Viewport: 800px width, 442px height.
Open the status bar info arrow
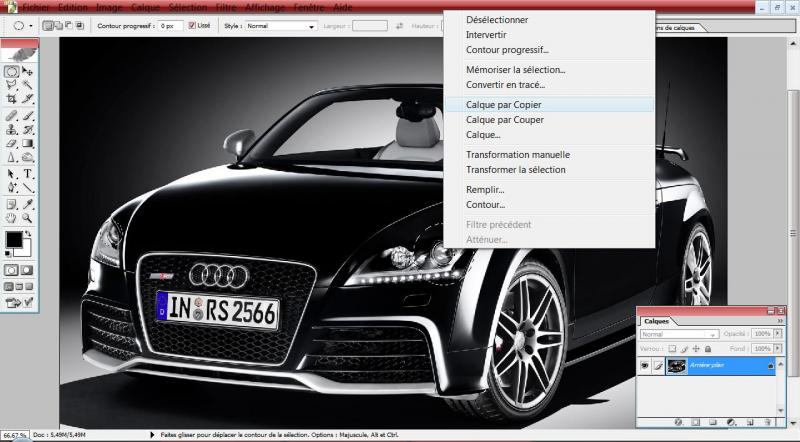point(152,435)
